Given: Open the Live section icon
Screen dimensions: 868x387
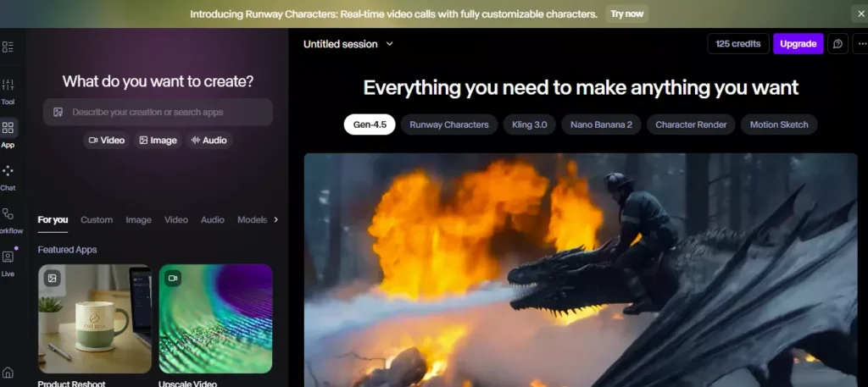Looking at the screenshot, I should point(8,257).
